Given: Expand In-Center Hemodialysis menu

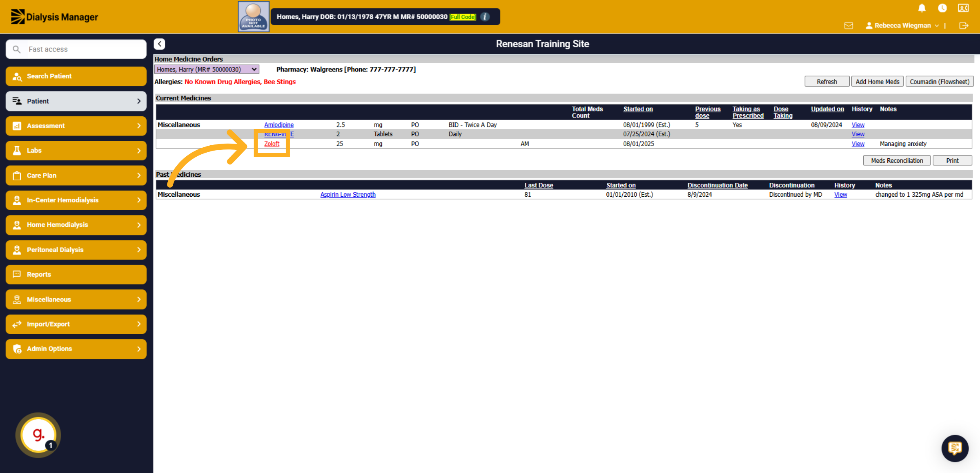Looking at the screenshot, I should pos(76,200).
